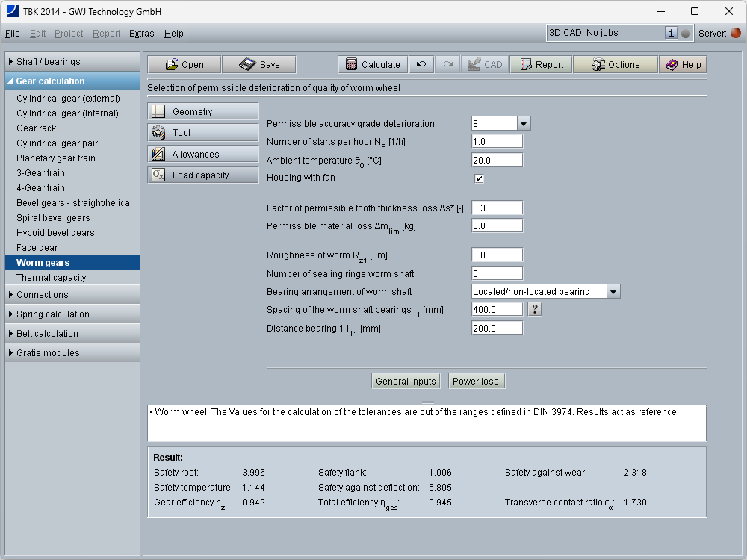Open the bearing arrangement of worm shaft dropdown
The height and width of the screenshot is (560, 747).
[613, 292]
